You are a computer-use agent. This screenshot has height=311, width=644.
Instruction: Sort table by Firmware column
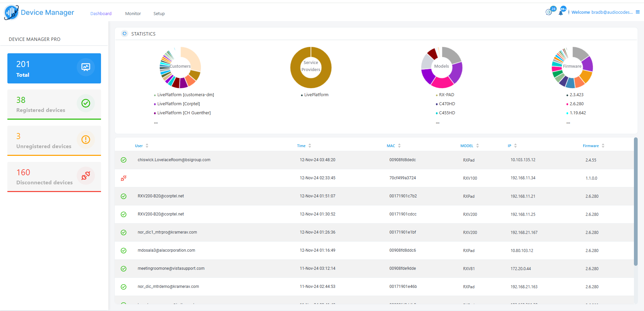tap(593, 146)
